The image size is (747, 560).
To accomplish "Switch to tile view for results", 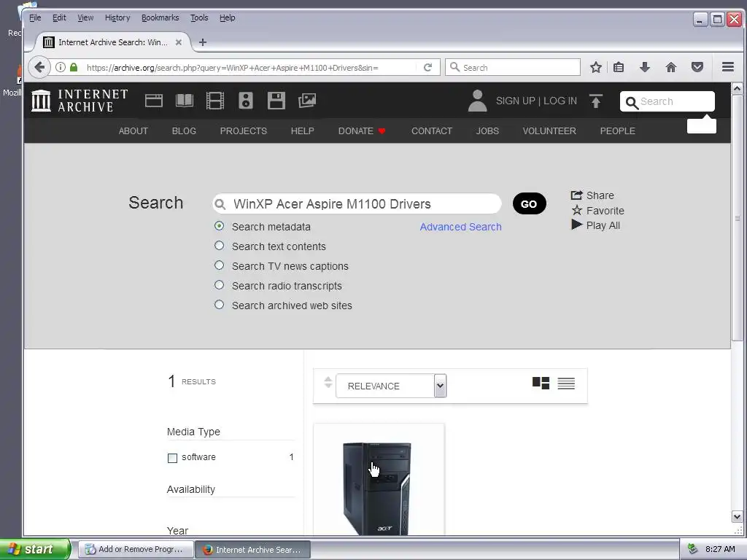I will (541, 383).
